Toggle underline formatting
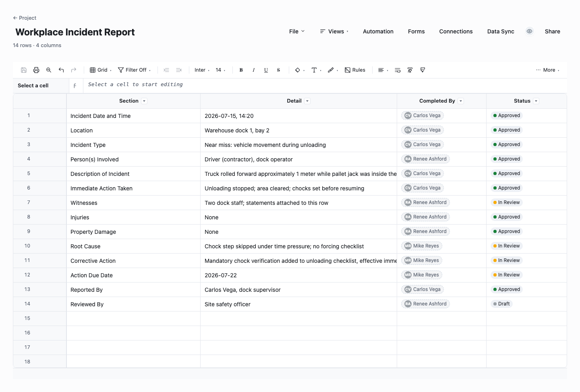 (266, 70)
